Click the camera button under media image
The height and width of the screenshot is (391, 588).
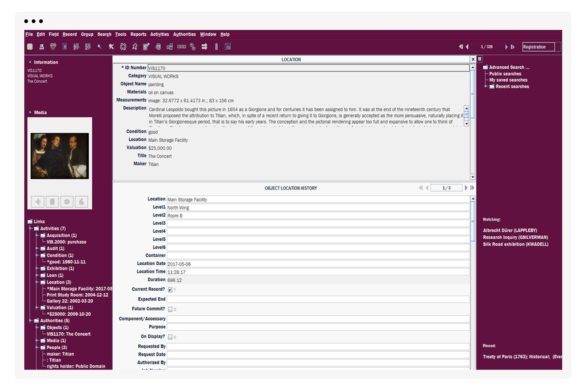(x=67, y=202)
